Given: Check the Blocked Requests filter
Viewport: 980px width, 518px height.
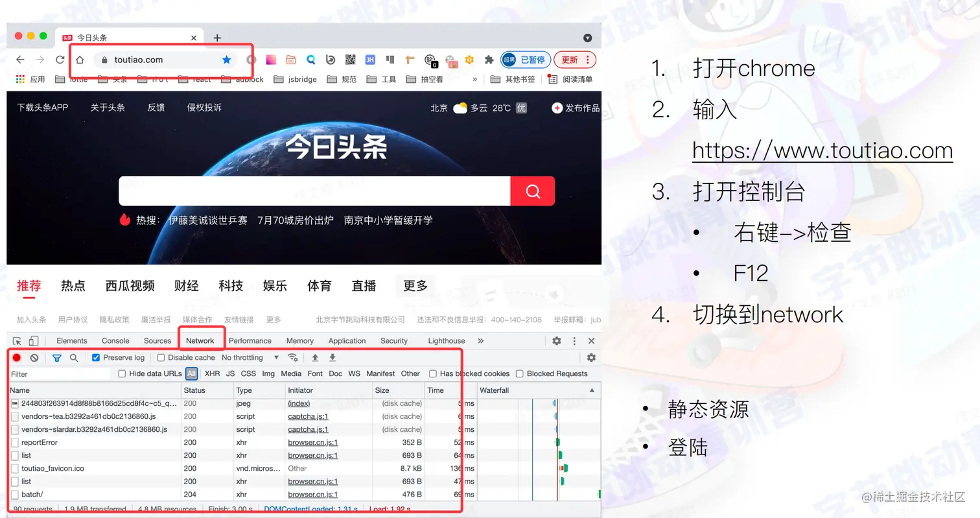Looking at the screenshot, I should click(x=520, y=373).
